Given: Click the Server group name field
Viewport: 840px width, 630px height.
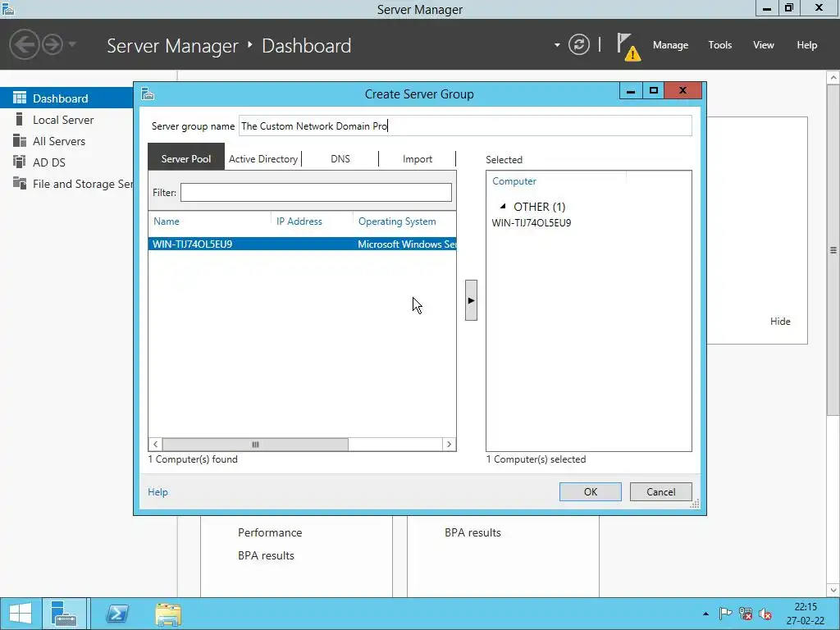Looking at the screenshot, I should point(465,126).
